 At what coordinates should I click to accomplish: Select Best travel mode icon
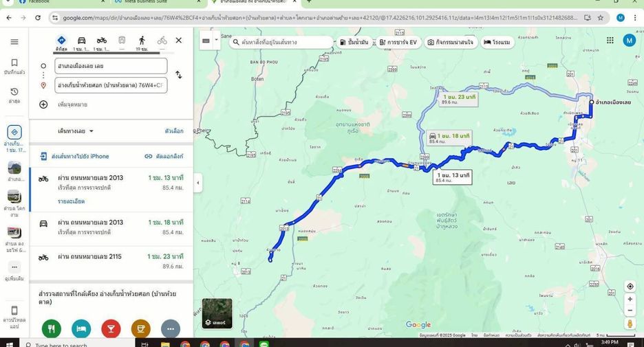61,42
